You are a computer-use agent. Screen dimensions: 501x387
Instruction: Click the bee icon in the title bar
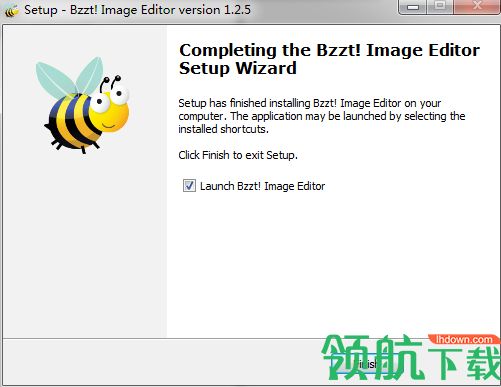(x=12, y=10)
